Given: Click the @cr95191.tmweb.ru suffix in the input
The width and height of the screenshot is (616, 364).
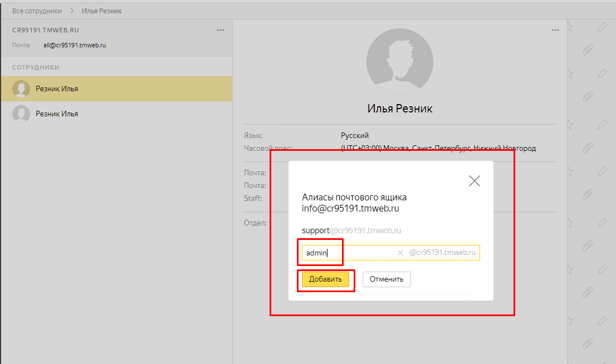Looking at the screenshot, I should pyautogui.click(x=442, y=253).
